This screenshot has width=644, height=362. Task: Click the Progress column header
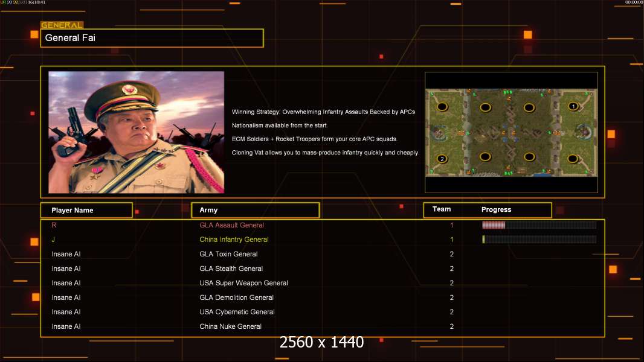(x=496, y=209)
